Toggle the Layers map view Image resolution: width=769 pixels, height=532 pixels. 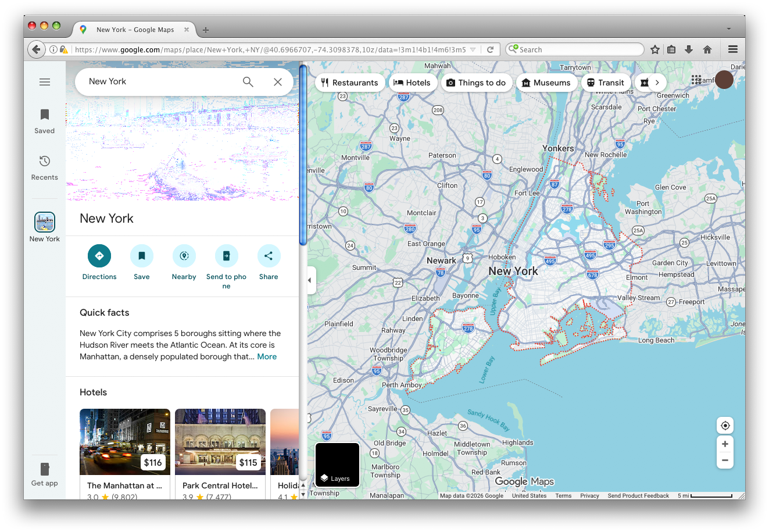pos(338,465)
